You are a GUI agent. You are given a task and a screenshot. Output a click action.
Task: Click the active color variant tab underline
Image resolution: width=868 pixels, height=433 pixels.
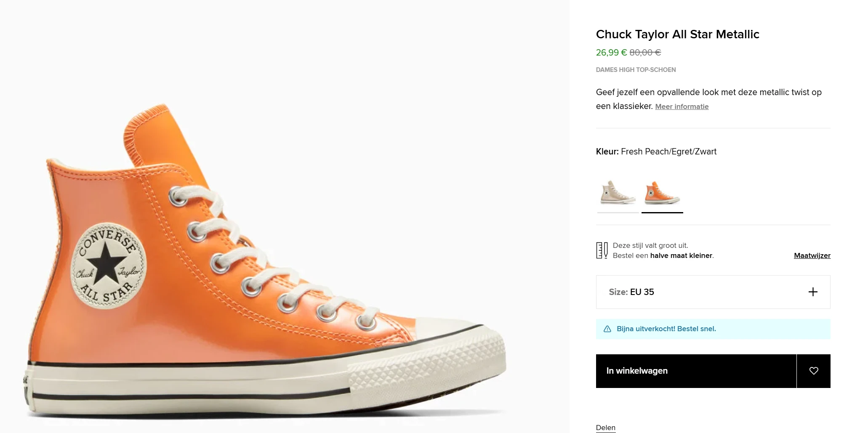tap(662, 213)
